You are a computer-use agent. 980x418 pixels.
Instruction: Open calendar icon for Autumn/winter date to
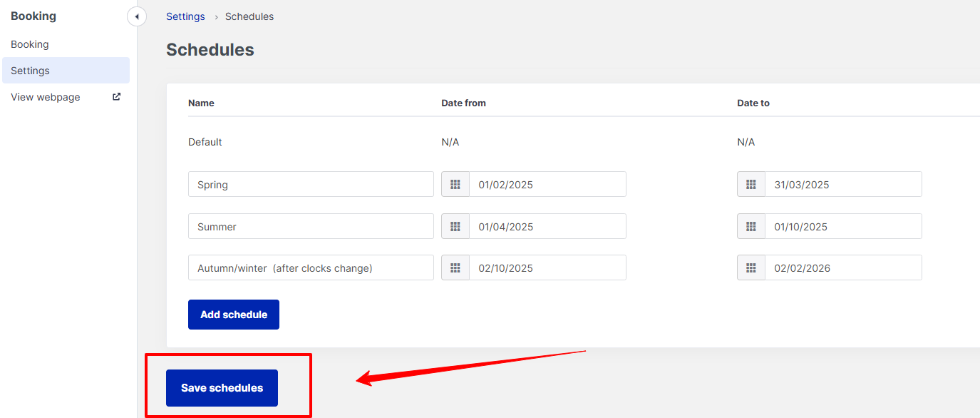tap(751, 267)
